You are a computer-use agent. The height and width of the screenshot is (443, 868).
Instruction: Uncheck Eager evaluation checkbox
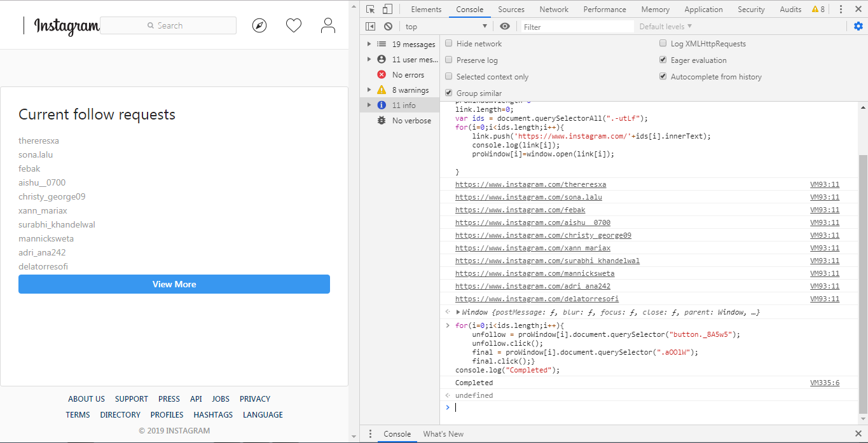pyautogui.click(x=663, y=60)
